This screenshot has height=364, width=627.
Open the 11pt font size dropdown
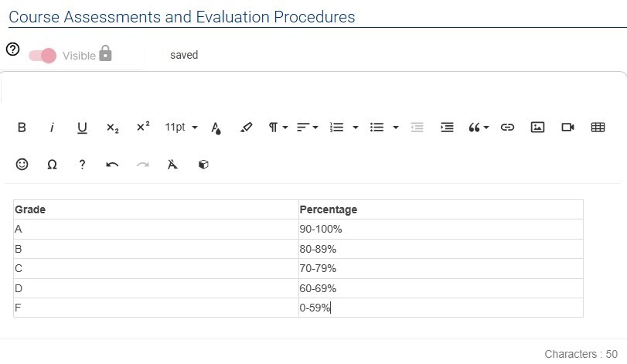click(181, 128)
